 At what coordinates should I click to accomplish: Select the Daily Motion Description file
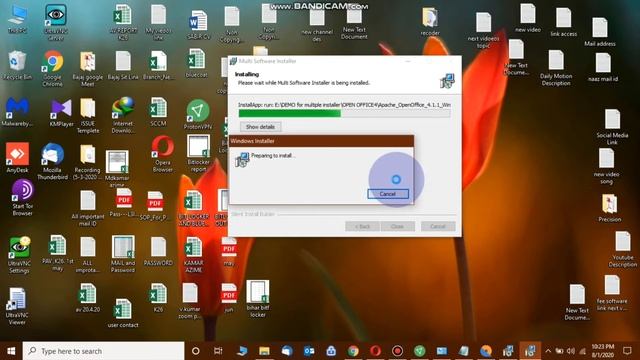coord(556,68)
